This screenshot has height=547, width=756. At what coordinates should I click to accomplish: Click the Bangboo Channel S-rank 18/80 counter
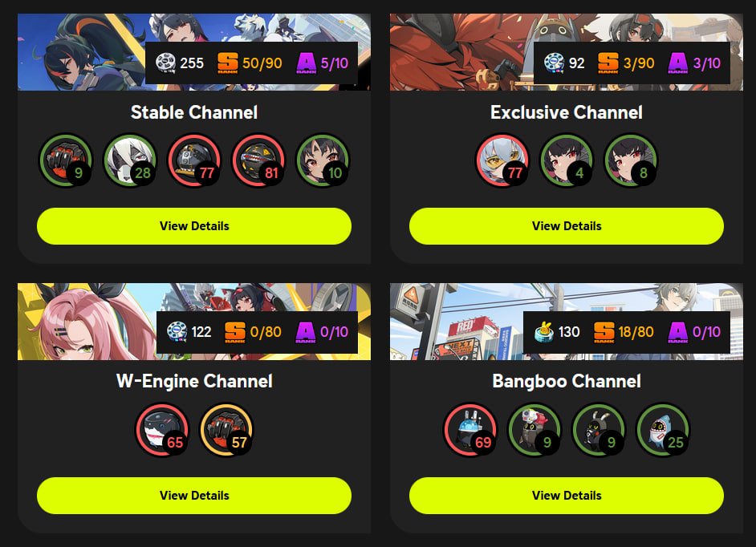point(624,331)
